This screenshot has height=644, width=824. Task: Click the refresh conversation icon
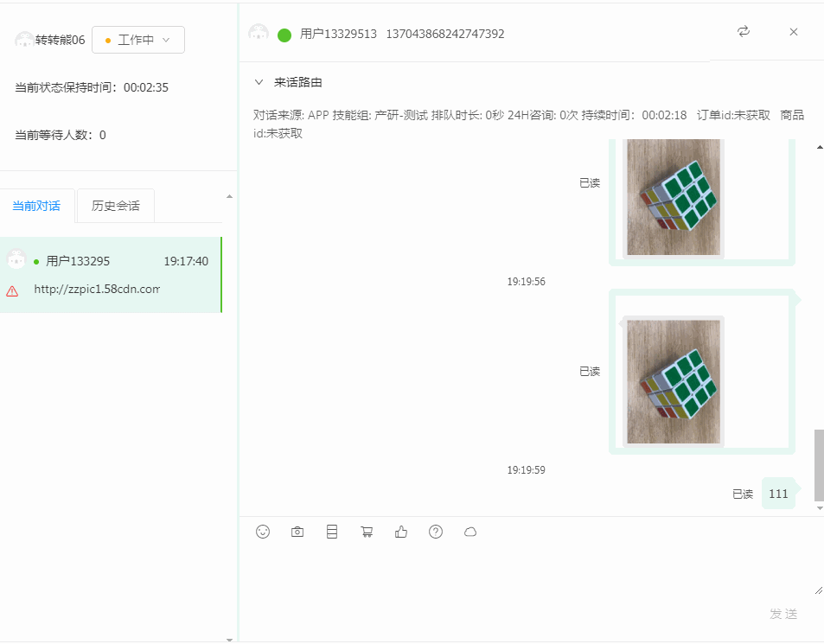point(743,31)
